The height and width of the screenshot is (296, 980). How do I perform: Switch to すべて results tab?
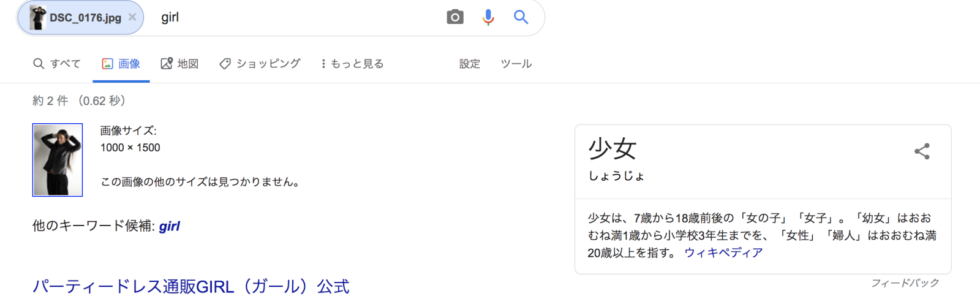56,64
